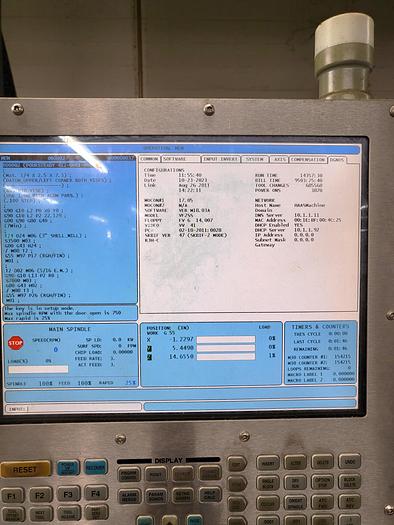Select the red STOP spindle icon
This screenshot has height=525, width=394.
click(x=15, y=343)
